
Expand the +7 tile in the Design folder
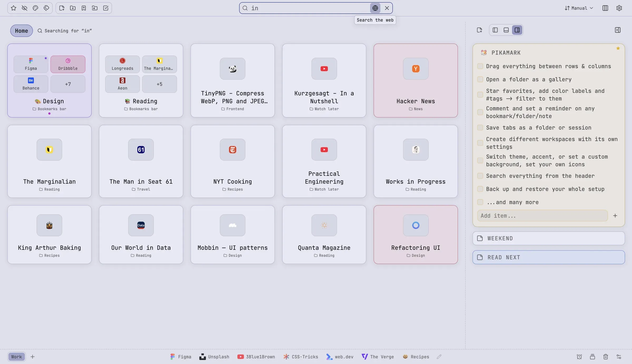pyautogui.click(x=68, y=84)
